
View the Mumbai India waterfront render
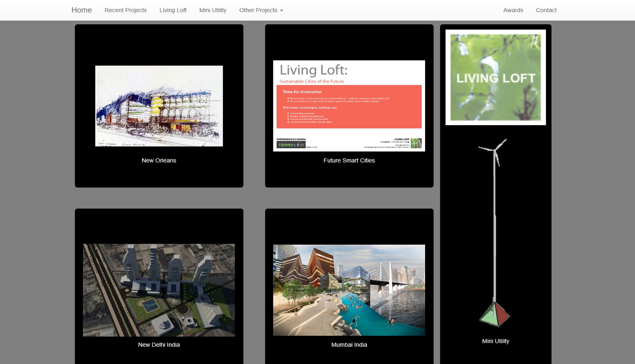tap(349, 289)
